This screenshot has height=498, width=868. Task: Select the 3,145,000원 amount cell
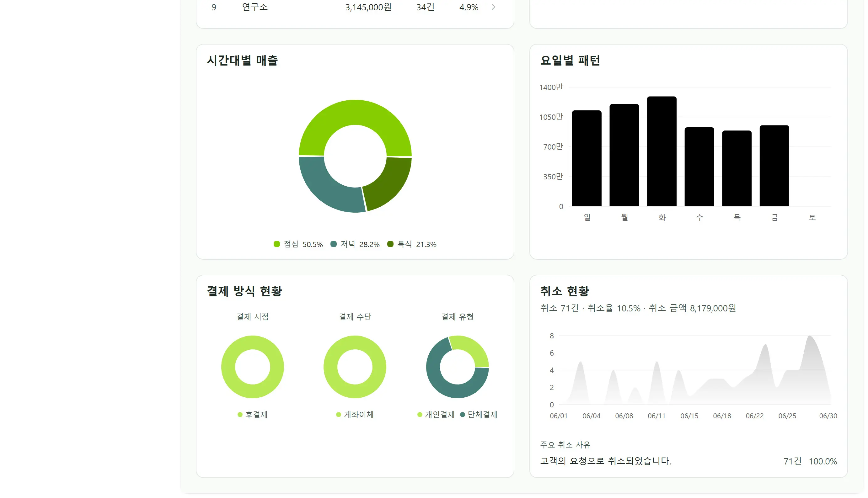pyautogui.click(x=368, y=7)
